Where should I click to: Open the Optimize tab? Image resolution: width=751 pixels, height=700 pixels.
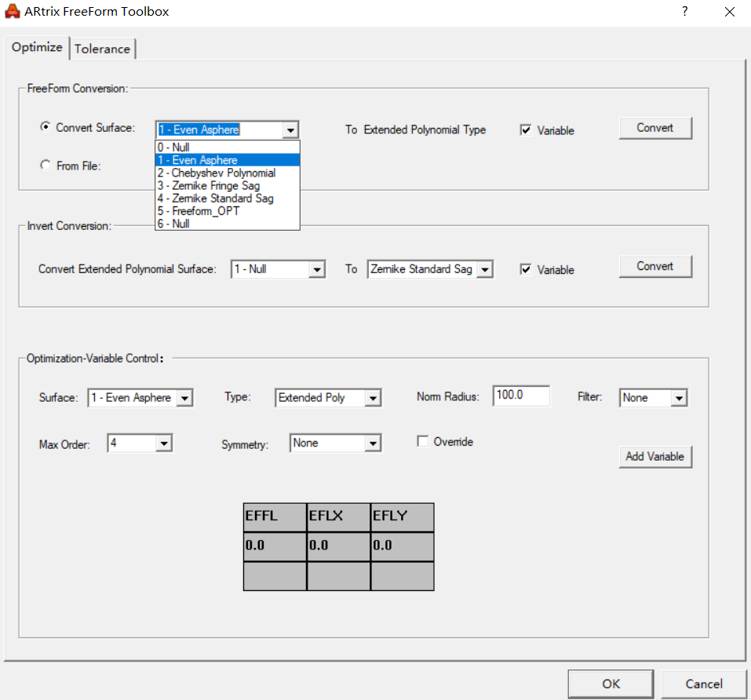point(37,47)
